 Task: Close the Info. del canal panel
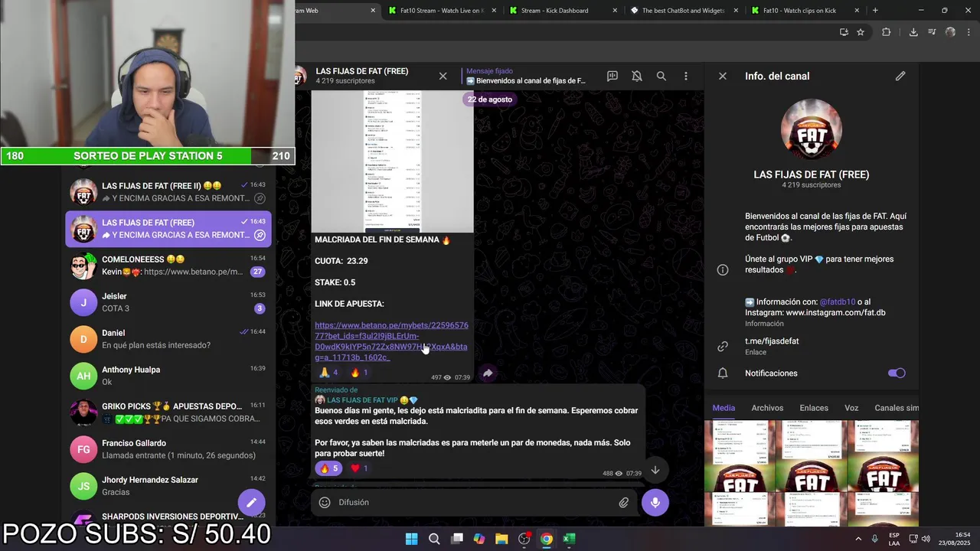point(723,76)
